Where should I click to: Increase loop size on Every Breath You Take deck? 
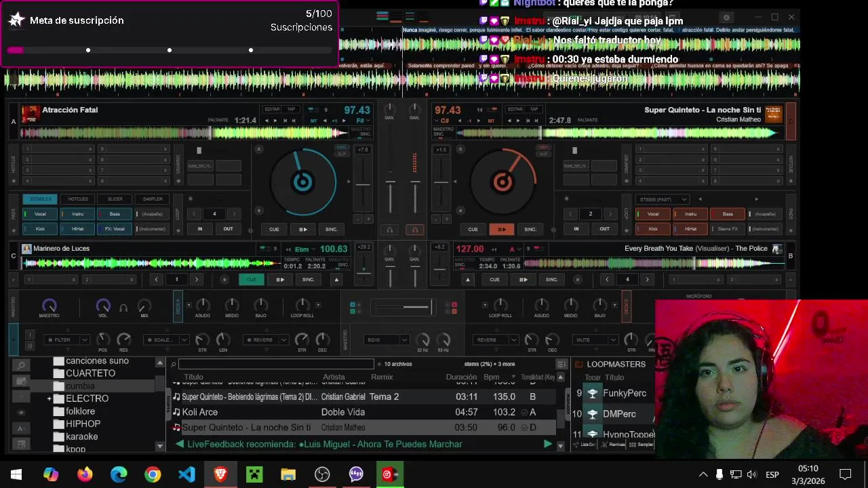647,279
